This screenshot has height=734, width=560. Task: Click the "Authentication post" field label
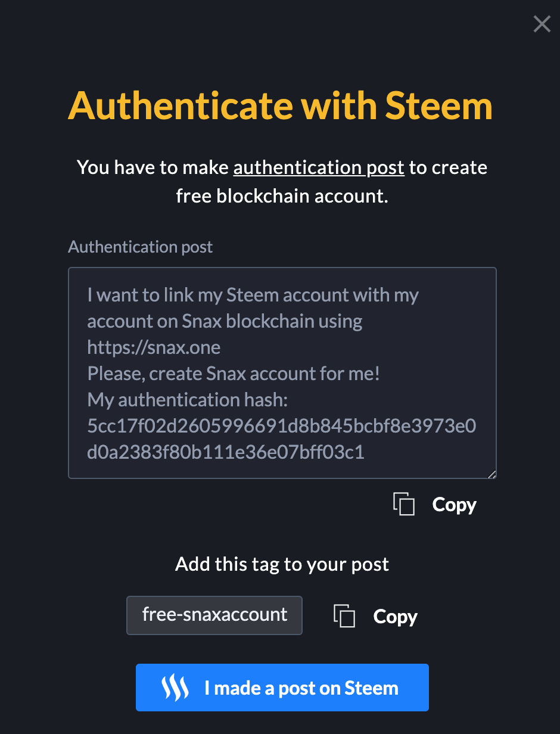click(141, 247)
